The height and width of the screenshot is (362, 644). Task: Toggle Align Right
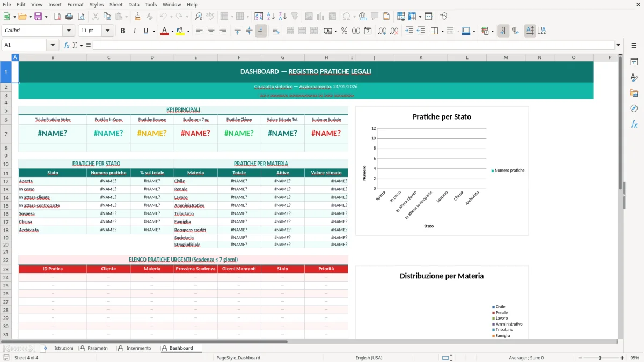point(223,31)
